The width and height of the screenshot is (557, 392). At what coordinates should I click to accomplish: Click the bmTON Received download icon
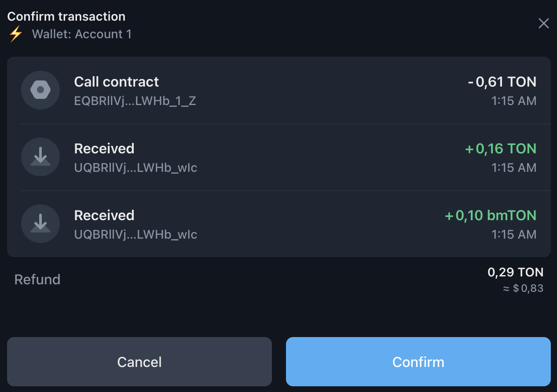[x=40, y=224]
